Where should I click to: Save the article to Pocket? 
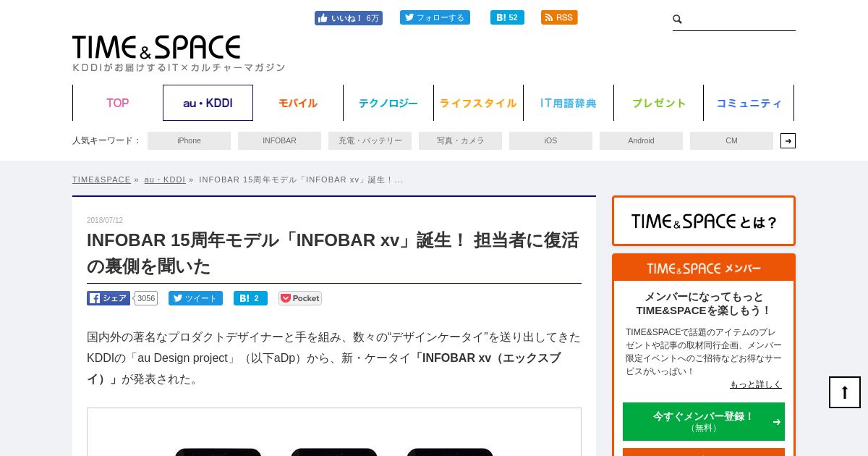pos(300,298)
